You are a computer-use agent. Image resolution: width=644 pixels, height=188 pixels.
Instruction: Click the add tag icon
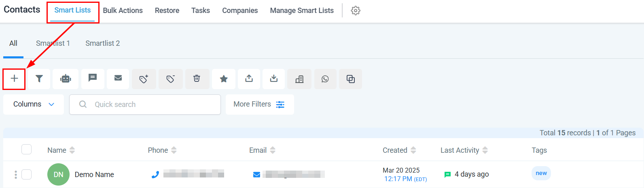coord(144,79)
